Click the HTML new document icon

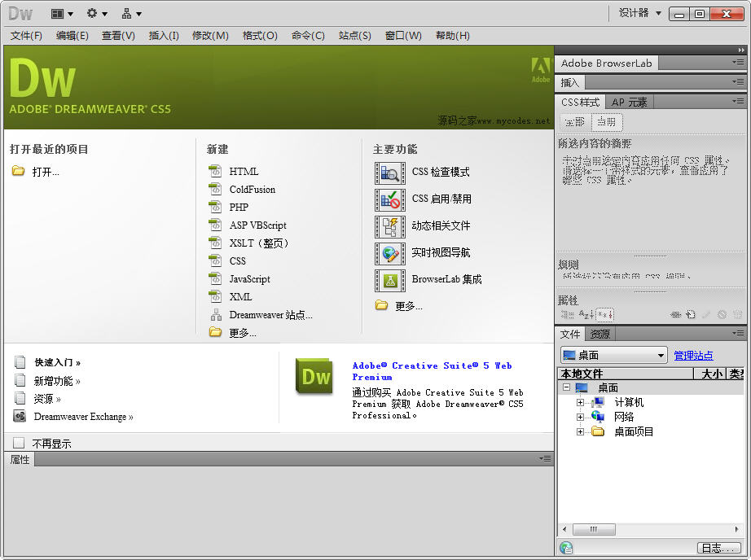click(x=215, y=171)
